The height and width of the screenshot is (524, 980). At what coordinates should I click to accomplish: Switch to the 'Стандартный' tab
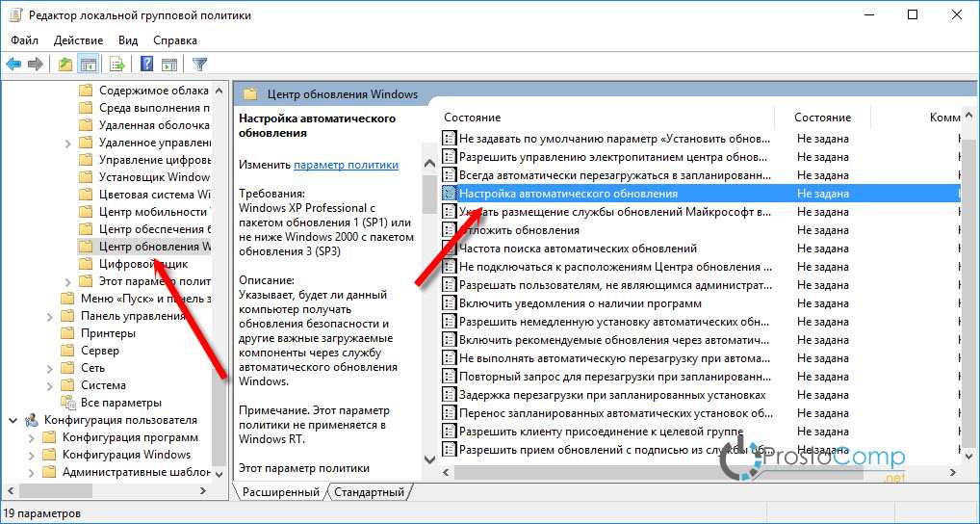[370, 492]
